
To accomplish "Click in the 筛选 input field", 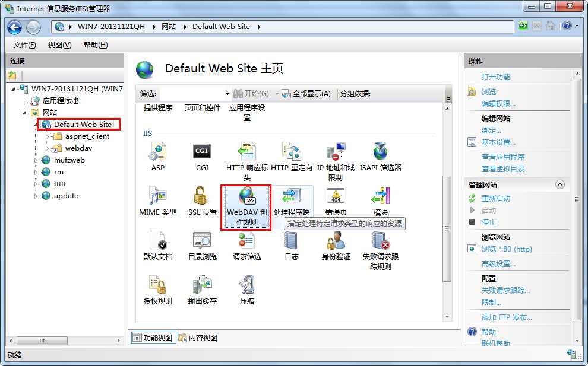I will (191, 94).
